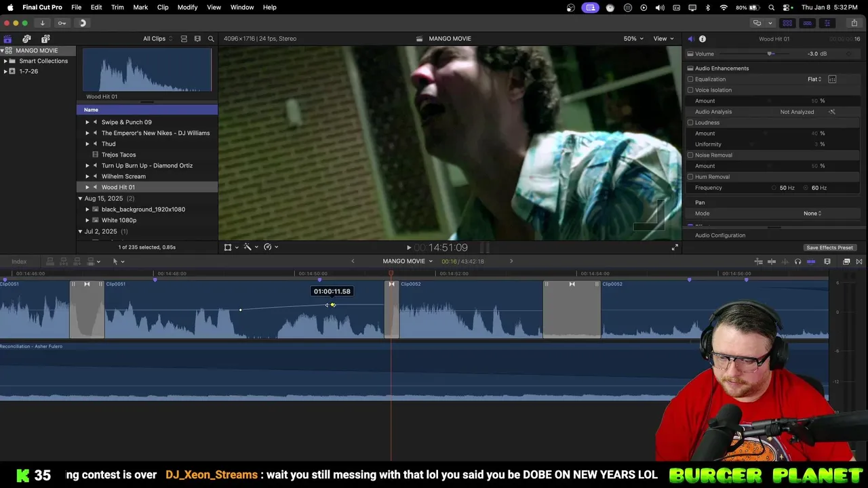Screen dimensions: 868x488
Task: Open the Transitions browser button
Action: [859, 262]
